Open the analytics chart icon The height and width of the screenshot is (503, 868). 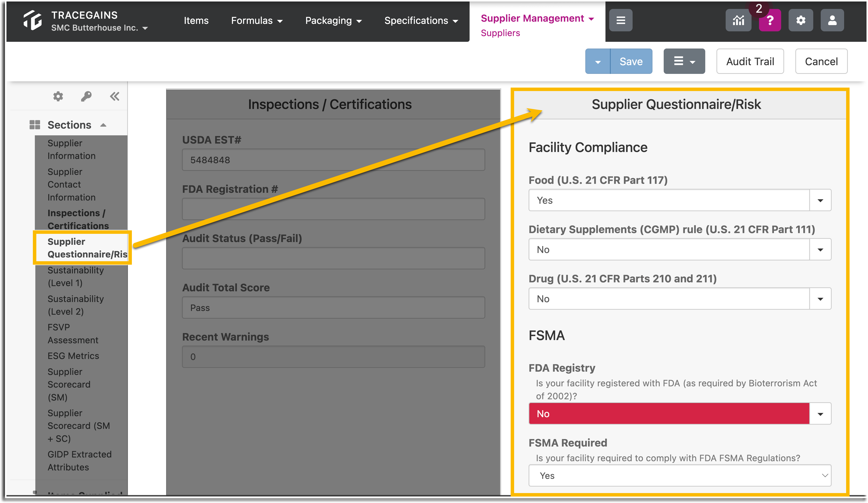click(738, 20)
